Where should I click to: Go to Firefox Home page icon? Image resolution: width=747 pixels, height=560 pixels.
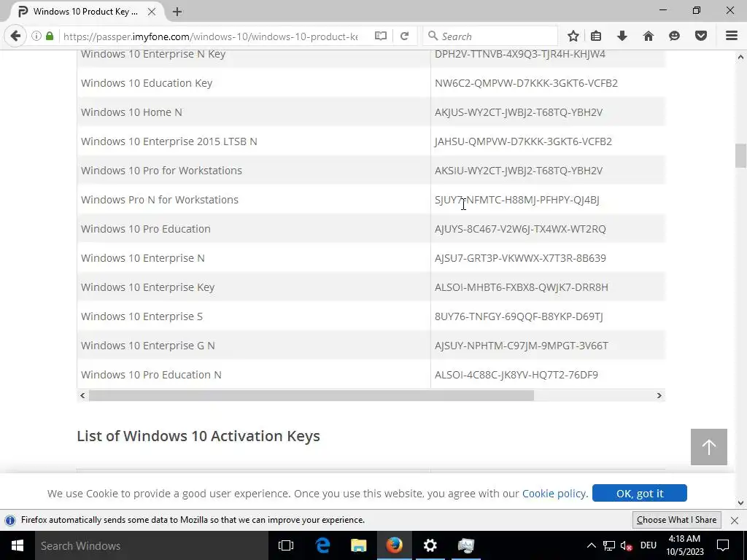(649, 36)
